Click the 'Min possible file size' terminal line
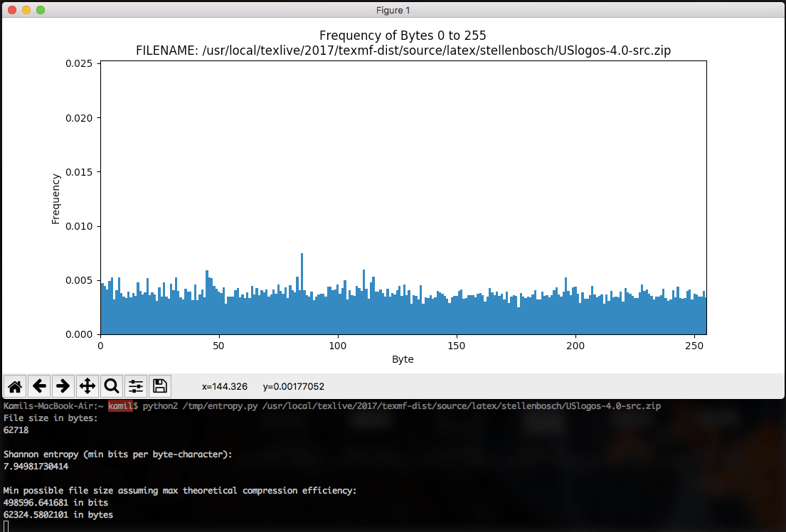This screenshot has width=786, height=532. pyautogui.click(x=180, y=490)
